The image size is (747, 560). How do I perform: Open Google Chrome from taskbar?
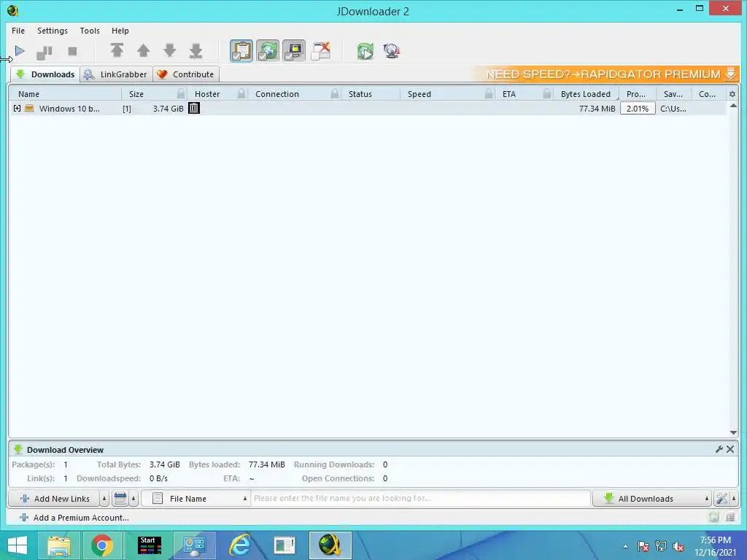pyautogui.click(x=101, y=545)
